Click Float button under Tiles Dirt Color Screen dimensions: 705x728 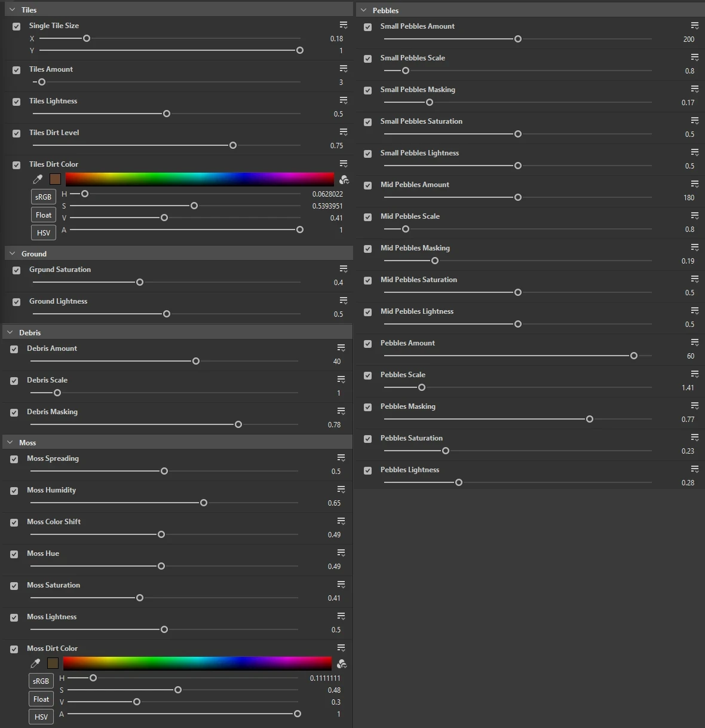(x=44, y=215)
